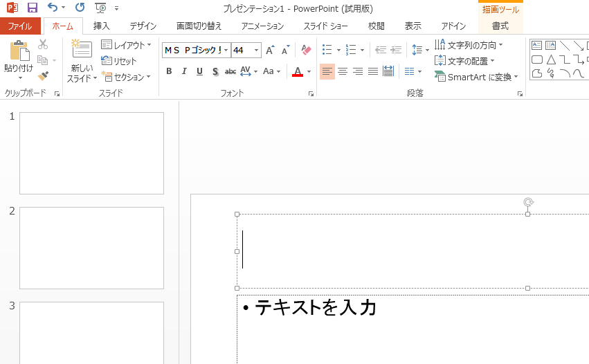The height and width of the screenshot is (364, 589).
Task: Open the ファイル tab
Action: click(x=20, y=26)
